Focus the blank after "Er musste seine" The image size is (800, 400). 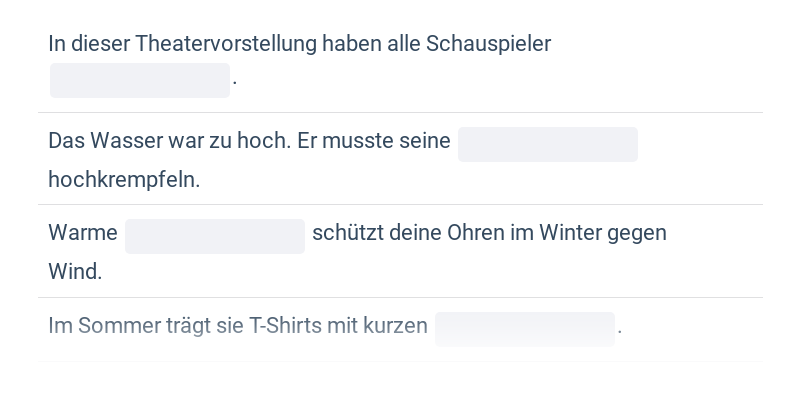547,144
